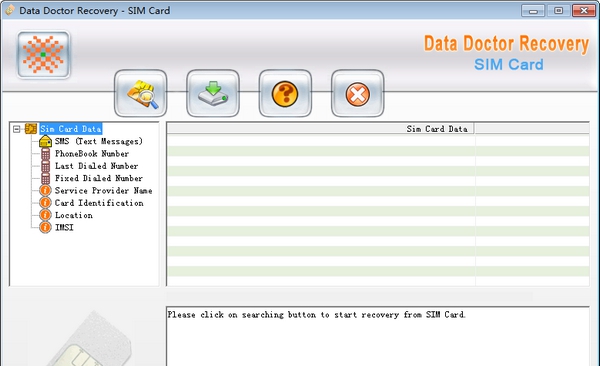Click the orange X exit toolbar button
Image resolution: width=600 pixels, height=366 pixels.
pos(357,93)
